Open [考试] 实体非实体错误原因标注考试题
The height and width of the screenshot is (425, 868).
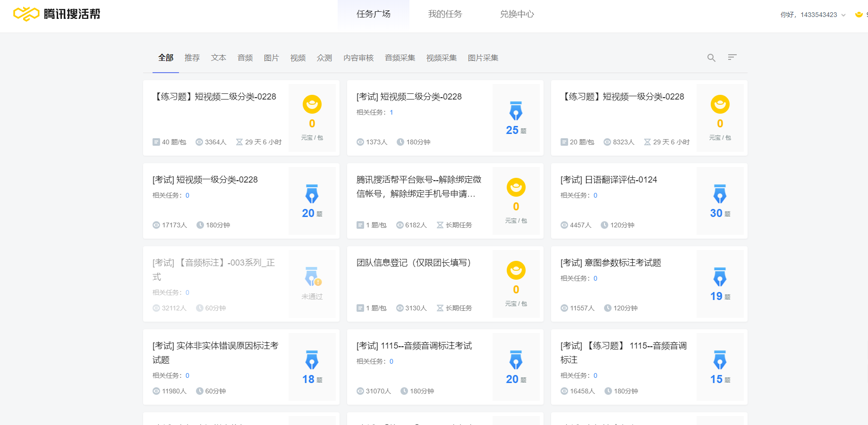tap(215, 352)
